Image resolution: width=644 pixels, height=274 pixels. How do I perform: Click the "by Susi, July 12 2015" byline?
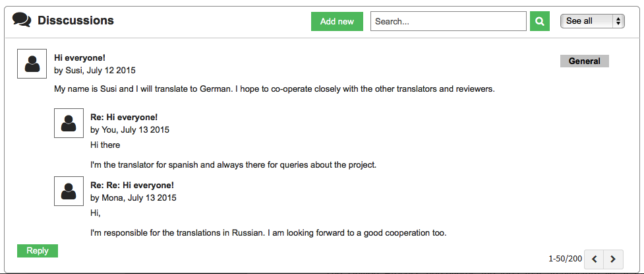point(94,71)
